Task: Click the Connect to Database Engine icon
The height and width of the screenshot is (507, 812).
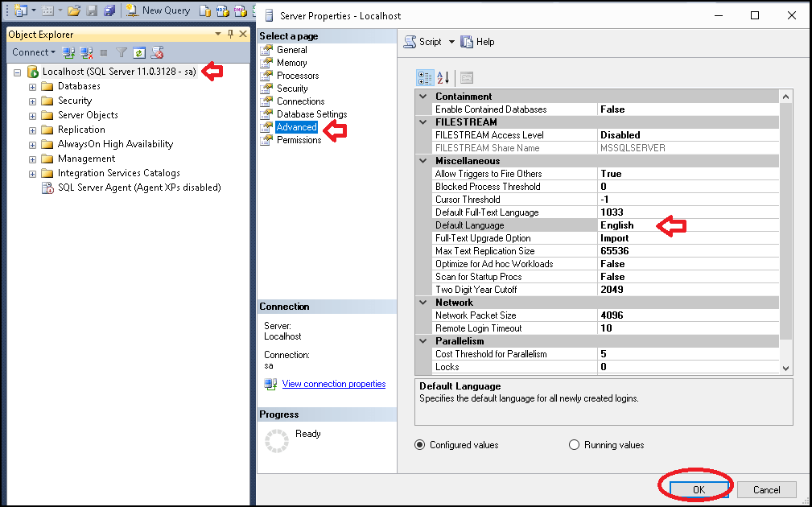Action: click(68, 52)
